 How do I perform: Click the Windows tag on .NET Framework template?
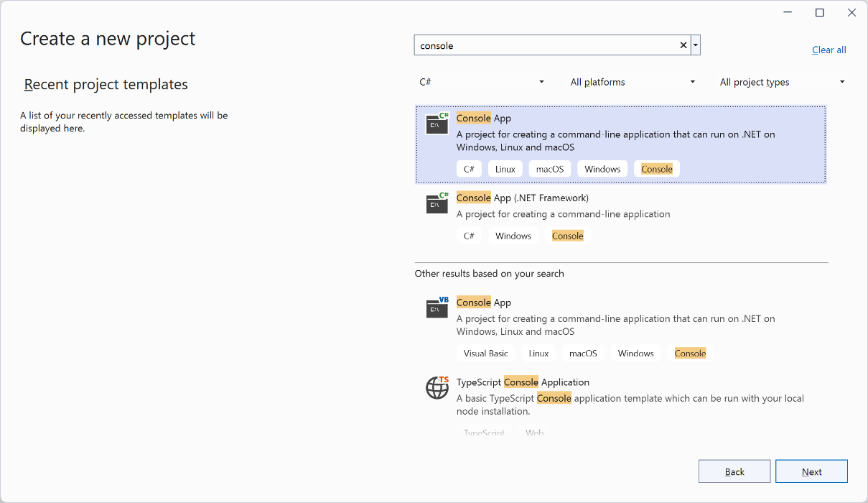[x=513, y=236]
